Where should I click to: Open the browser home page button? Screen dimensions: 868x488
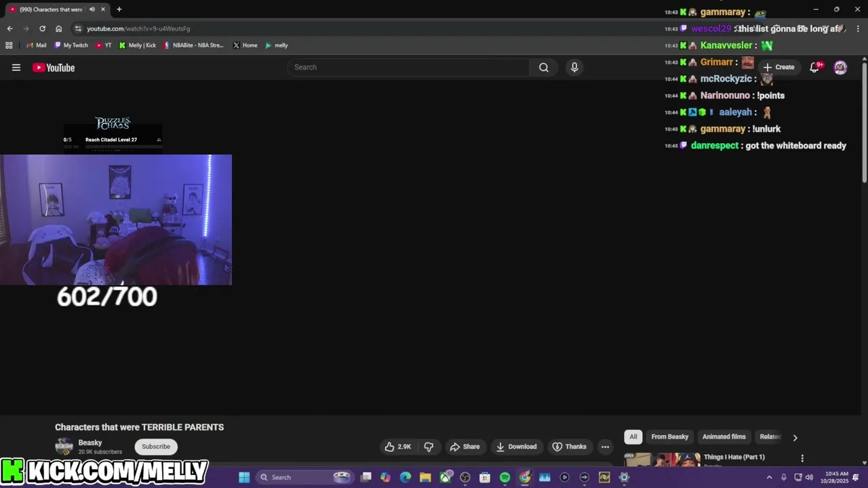pyautogui.click(x=58, y=28)
